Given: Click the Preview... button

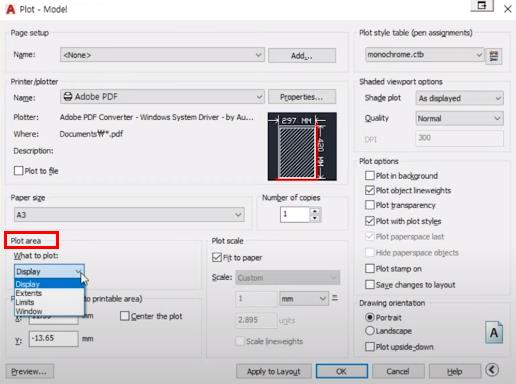Looking at the screenshot, I should [x=30, y=371].
